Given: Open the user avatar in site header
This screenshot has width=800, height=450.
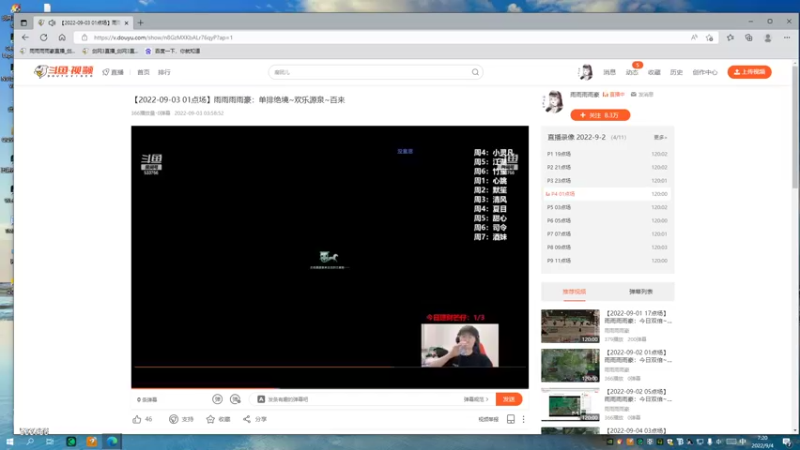Looking at the screenshot, I should [x=586, y=72].
